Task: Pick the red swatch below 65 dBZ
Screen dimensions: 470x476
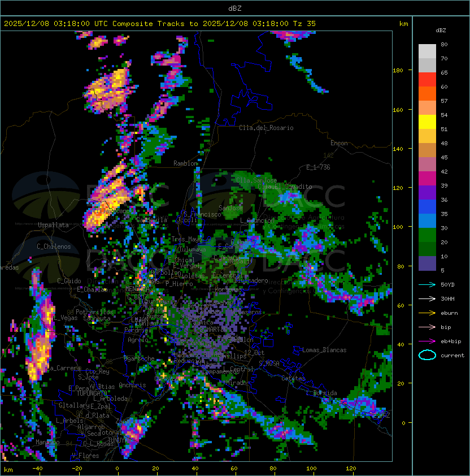Action: [427, 80]
